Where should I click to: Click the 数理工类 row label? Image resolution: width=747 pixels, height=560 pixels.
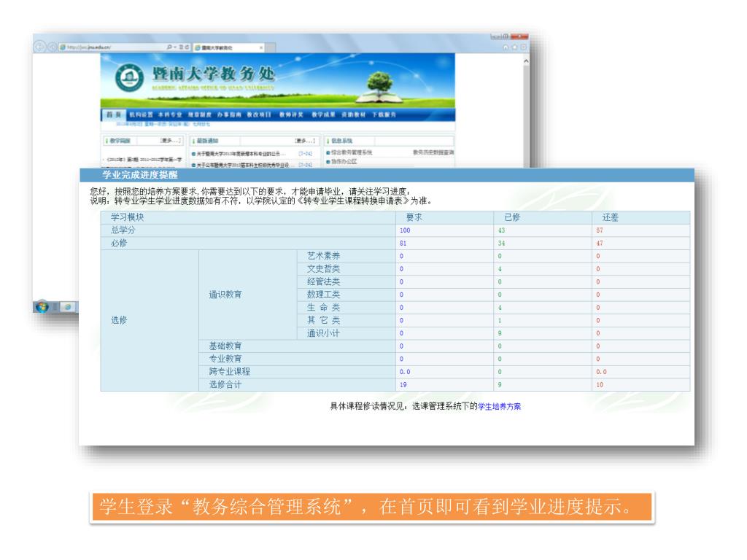323,295
